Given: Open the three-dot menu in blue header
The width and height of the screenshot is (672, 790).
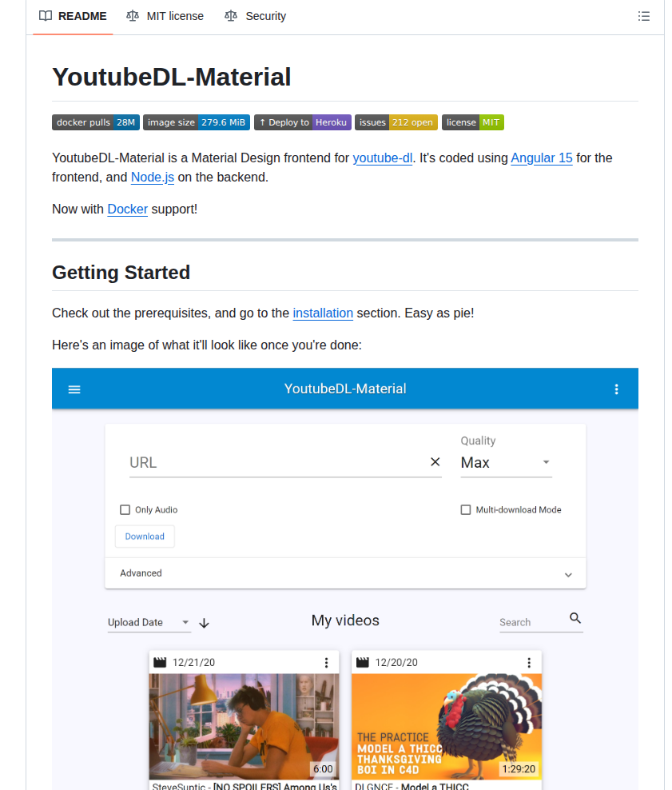Looking at the screenshot, I should [x=616, y=389].
